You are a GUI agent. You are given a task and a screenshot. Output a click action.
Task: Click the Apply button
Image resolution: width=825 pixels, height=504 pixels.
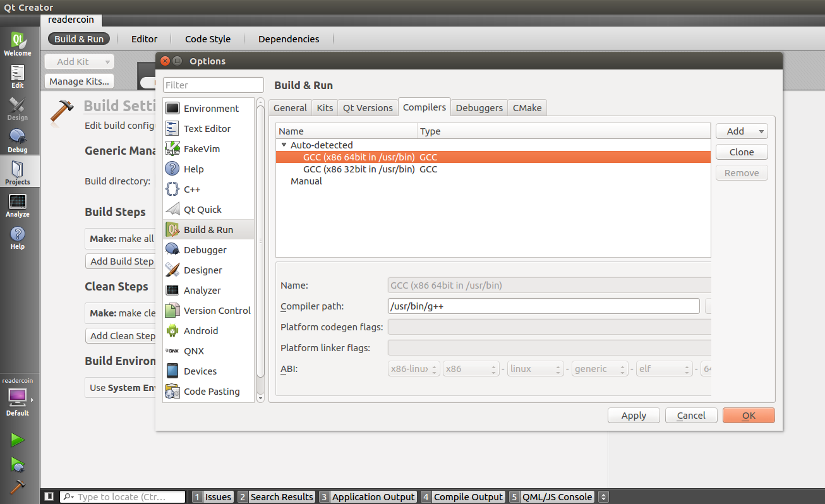633,416
